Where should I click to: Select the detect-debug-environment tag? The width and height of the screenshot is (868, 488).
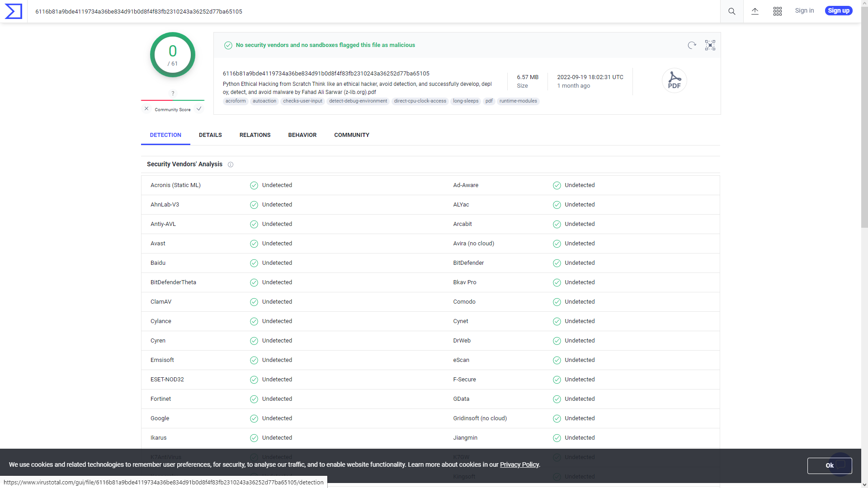click(358, 101)
